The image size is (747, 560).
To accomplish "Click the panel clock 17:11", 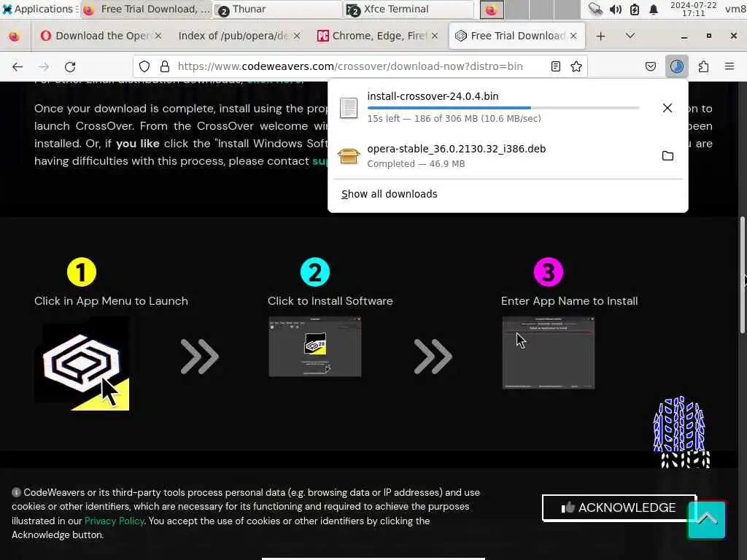I will [x=693, y=9].
